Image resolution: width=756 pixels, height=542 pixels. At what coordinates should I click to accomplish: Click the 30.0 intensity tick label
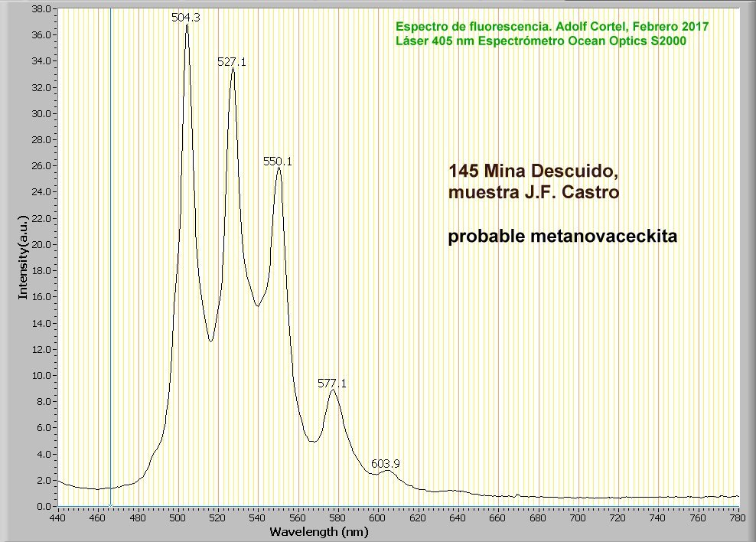click(41, 113)
